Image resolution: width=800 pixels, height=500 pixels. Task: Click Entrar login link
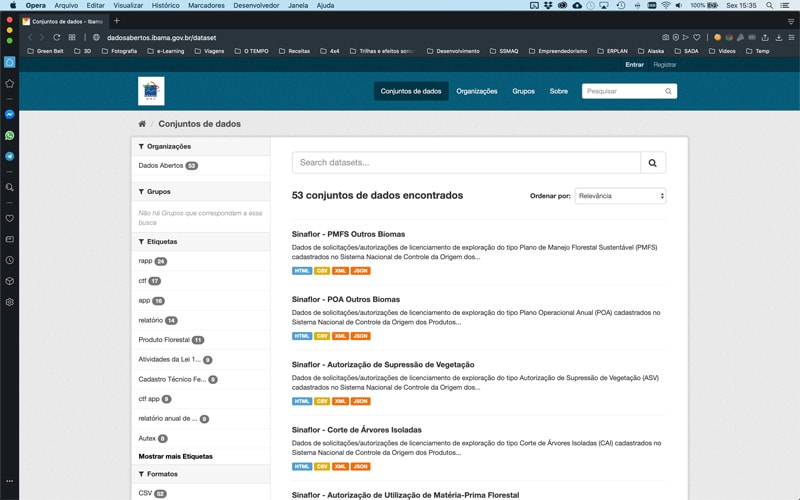coord(634,65)
